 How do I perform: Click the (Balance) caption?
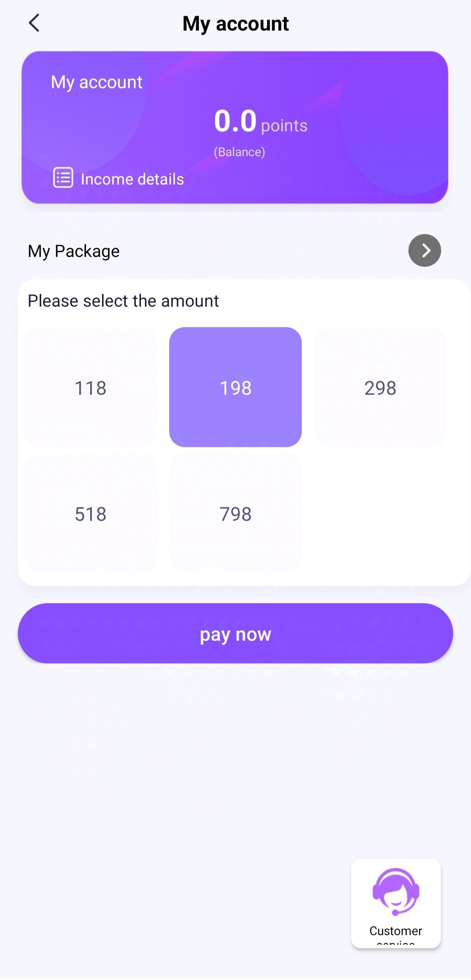239,152
